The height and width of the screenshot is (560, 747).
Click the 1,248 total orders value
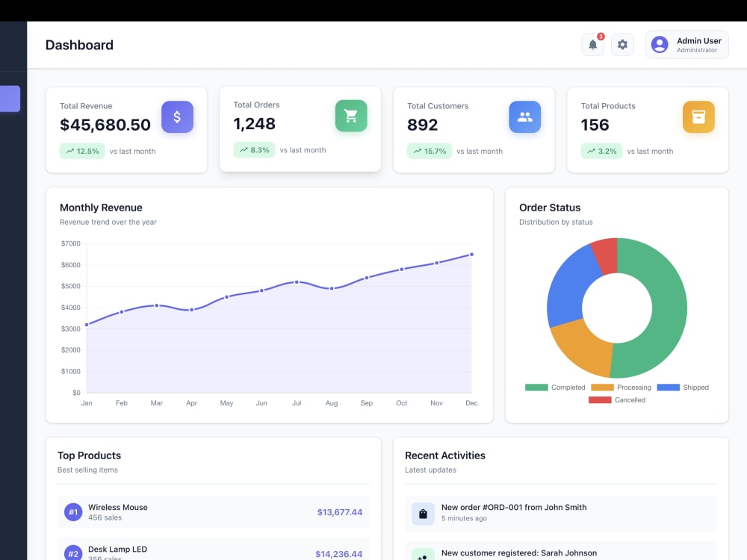point(254,124)
